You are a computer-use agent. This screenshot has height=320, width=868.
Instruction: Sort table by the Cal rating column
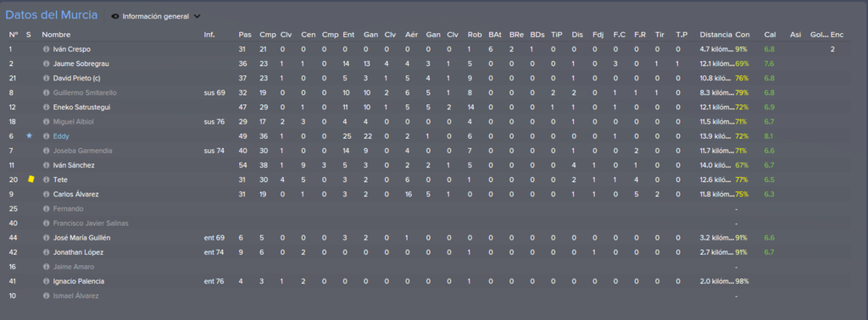(770, 34)
